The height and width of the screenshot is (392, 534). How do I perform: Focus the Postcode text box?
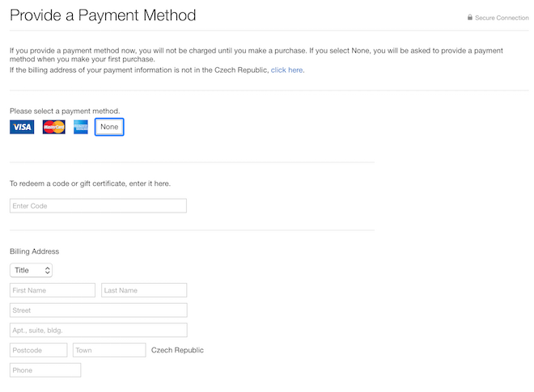pyautogui.click(x=38, y=350)
